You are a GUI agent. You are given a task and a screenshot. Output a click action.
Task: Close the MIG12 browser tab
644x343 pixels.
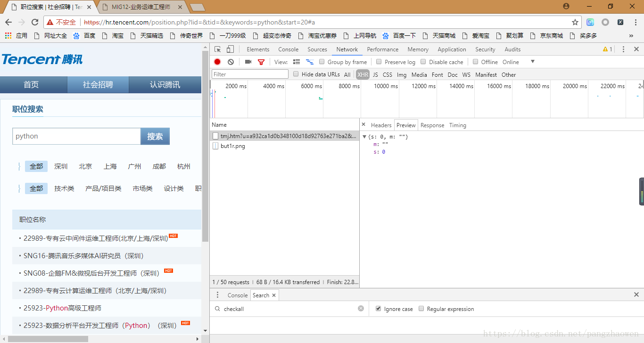[x=180, y=7]
